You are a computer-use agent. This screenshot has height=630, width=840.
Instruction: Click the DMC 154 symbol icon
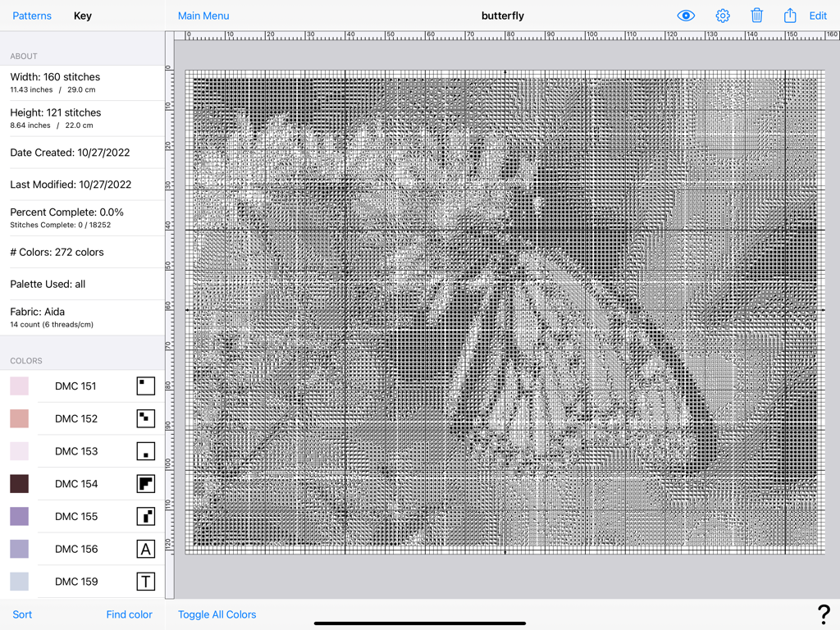point(145,484)
